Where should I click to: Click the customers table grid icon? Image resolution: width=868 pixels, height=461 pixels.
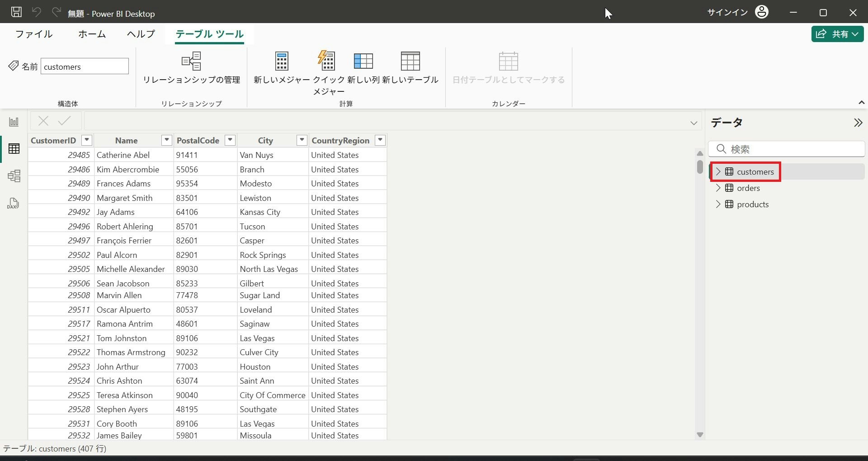pyautogui.click(x=729, y=171)
